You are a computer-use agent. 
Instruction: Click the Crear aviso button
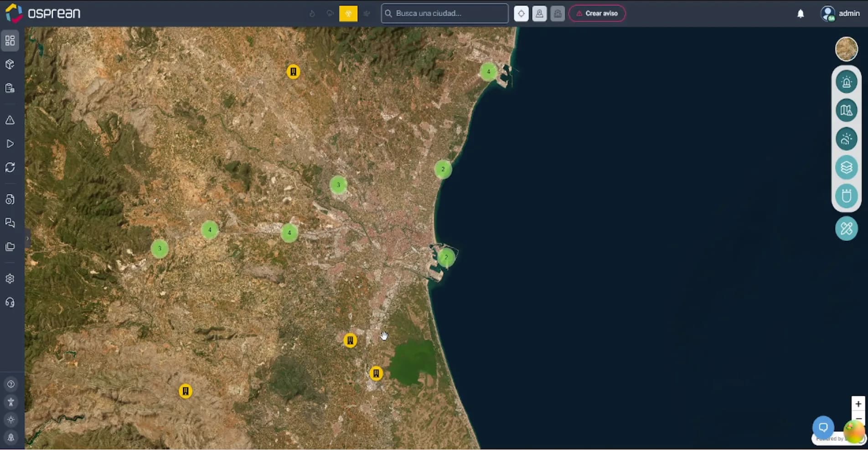597,13
